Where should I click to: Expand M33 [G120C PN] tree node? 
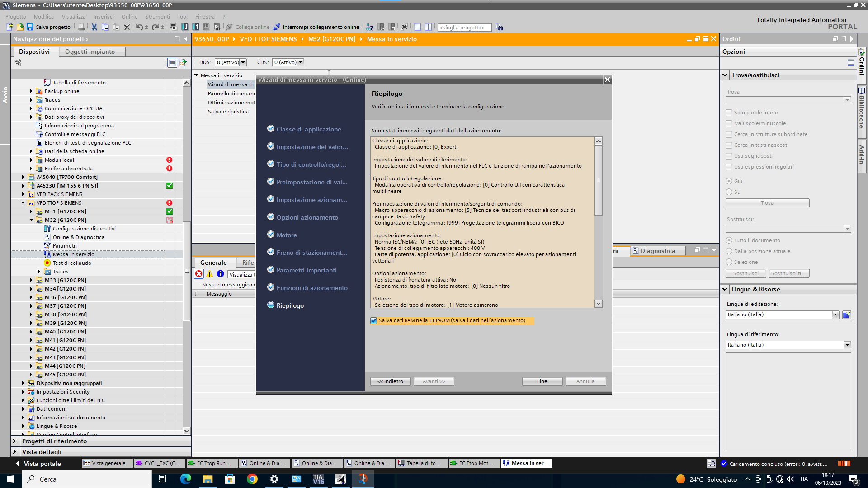click(31, 280)
